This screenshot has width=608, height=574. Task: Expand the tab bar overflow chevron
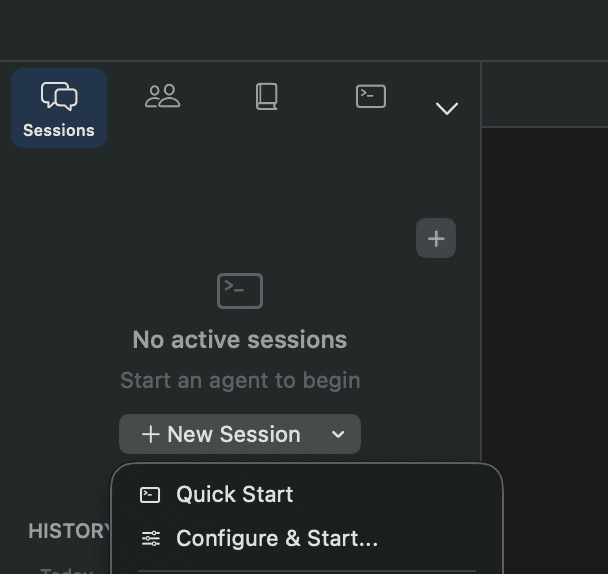tap(447, 108)
